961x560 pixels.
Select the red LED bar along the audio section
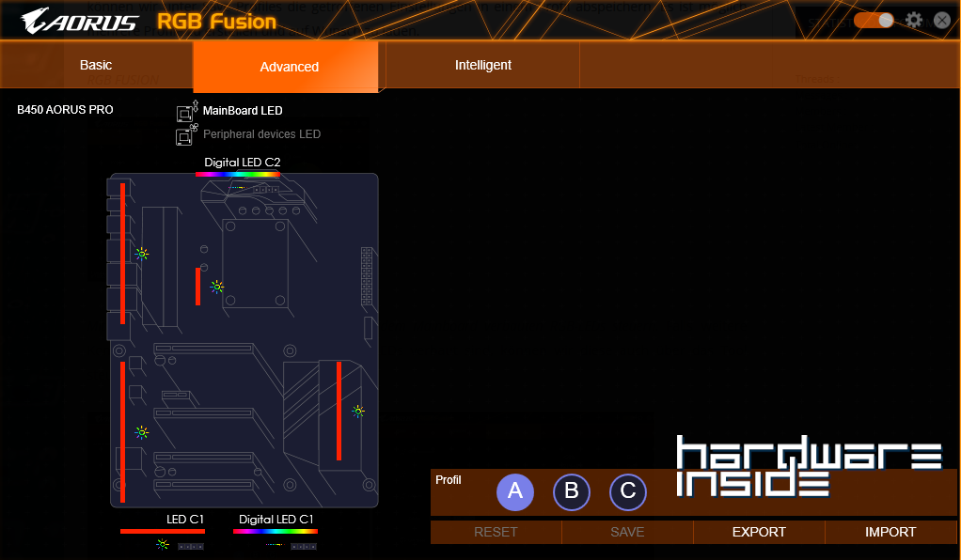(122, 432)
